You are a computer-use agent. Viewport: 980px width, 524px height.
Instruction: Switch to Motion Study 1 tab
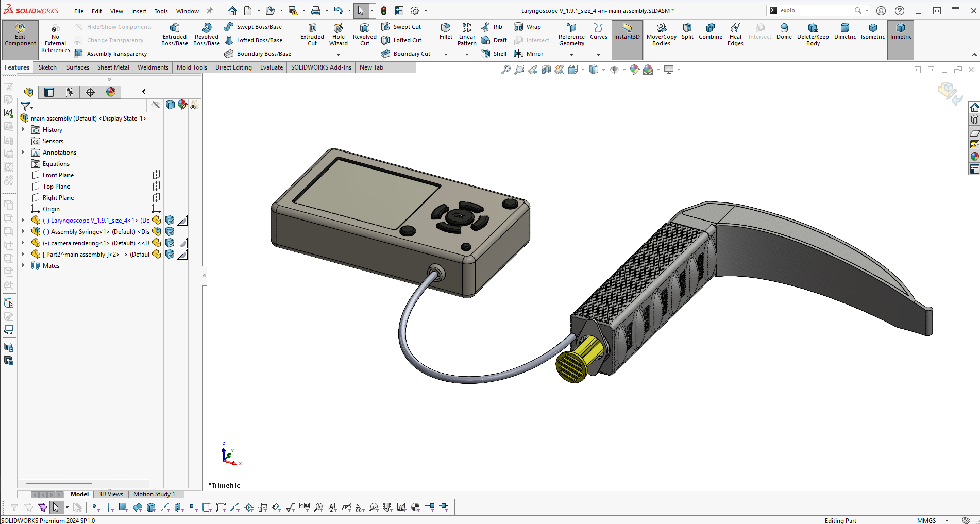[154, 494]
